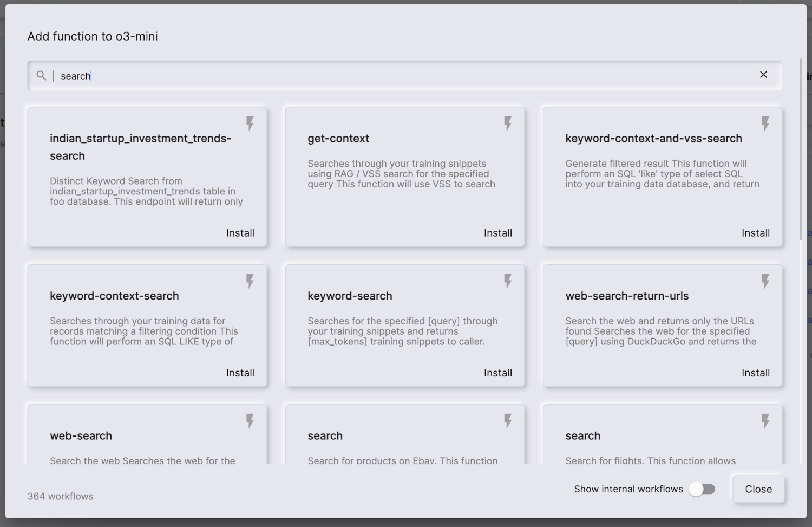Click lightning icon on Ebay search card

pyautogui.click(x=508, y=421)
